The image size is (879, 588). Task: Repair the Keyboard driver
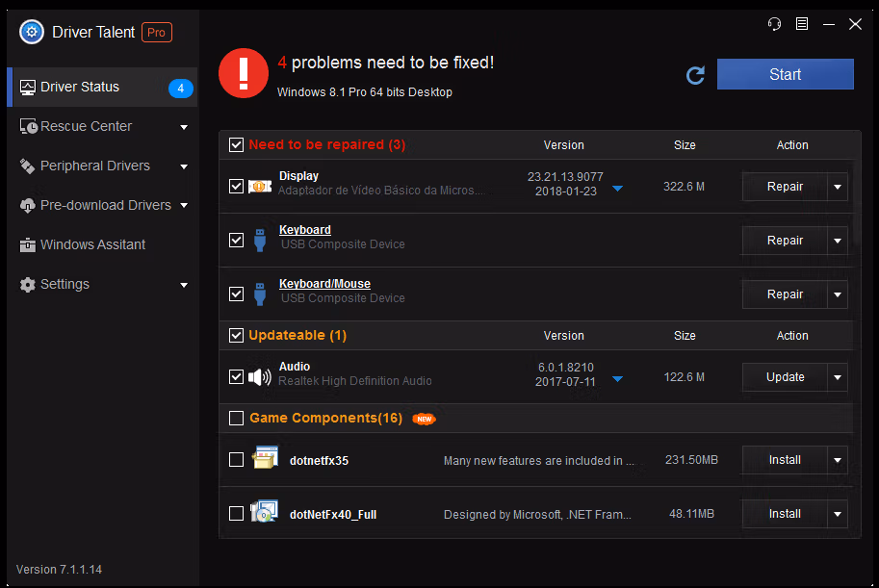point(785,241)
